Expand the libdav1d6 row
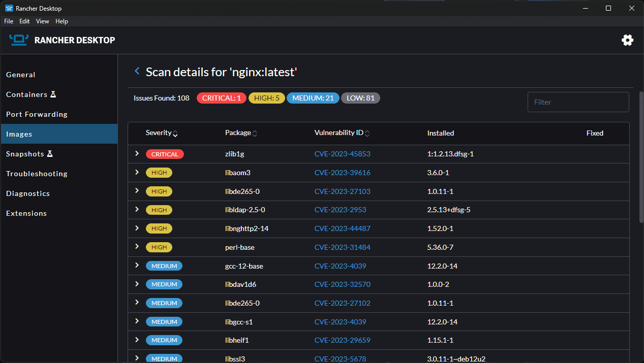 (137, 283)
